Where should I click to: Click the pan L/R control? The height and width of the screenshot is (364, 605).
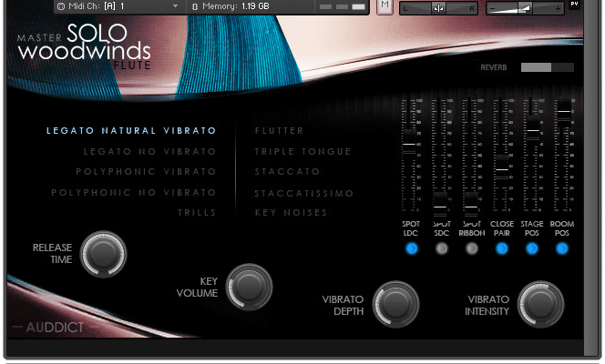(438, 7)
